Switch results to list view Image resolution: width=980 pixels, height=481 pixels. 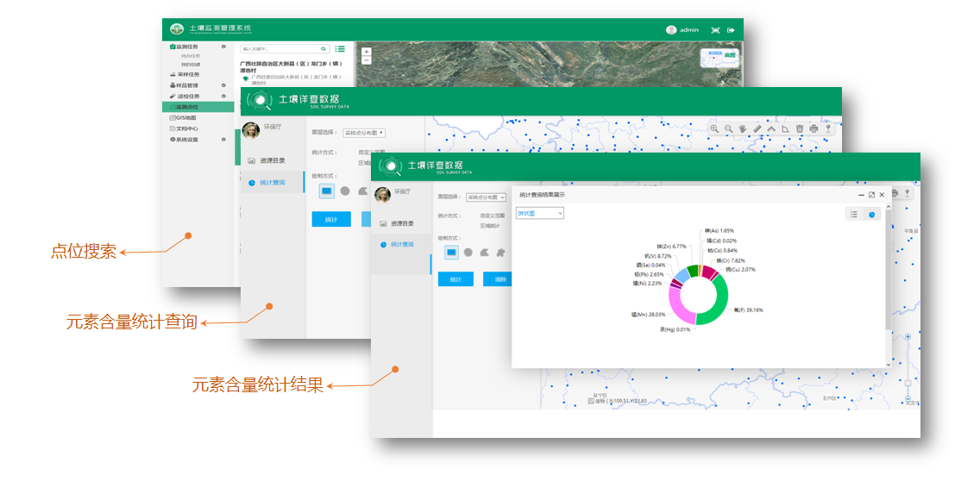tap(854, 214)
